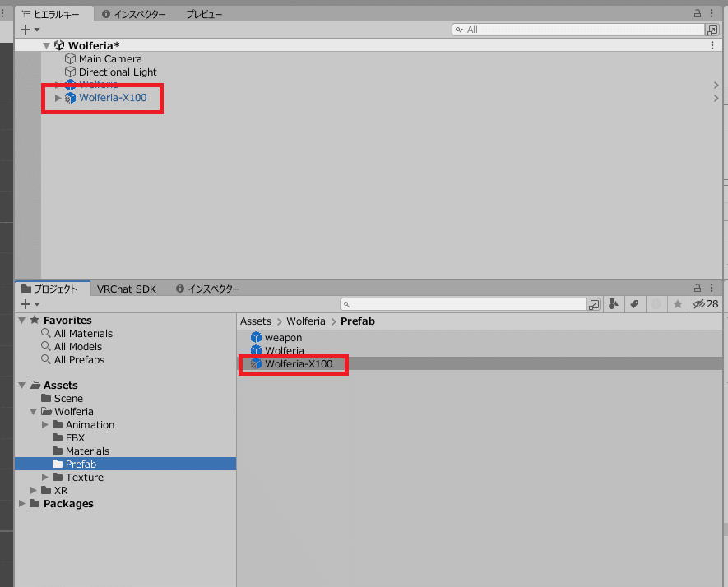Open All Models saved search

click(78, 347)
